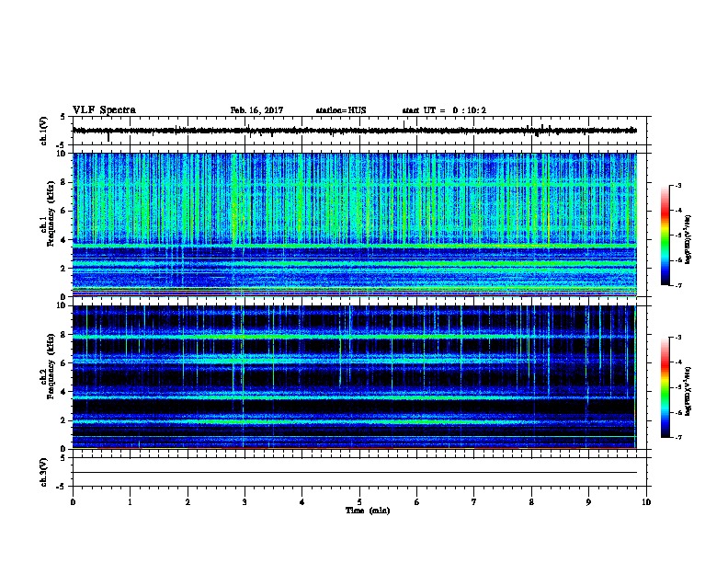Click the "ch.3(V)" axis label
Image resolution: width=728 pixels, height=563 pixels.
pyautogui.click(x=44, y=472)
